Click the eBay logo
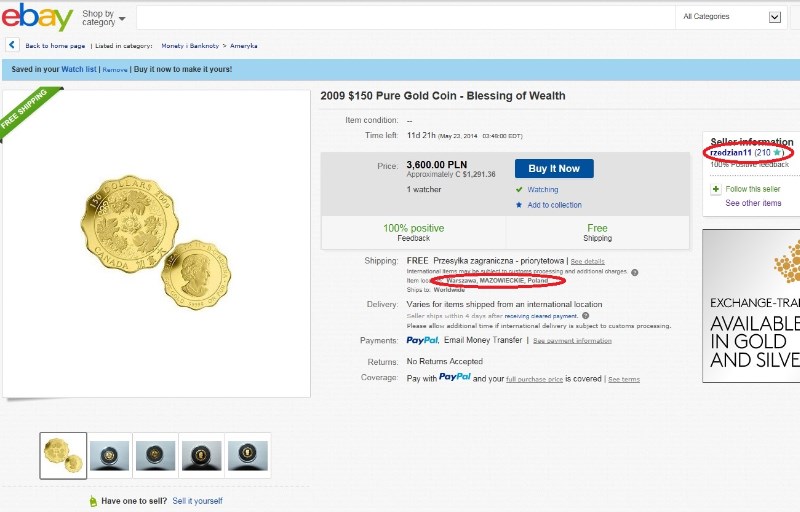The image size is (800, 512). [37, 17]
